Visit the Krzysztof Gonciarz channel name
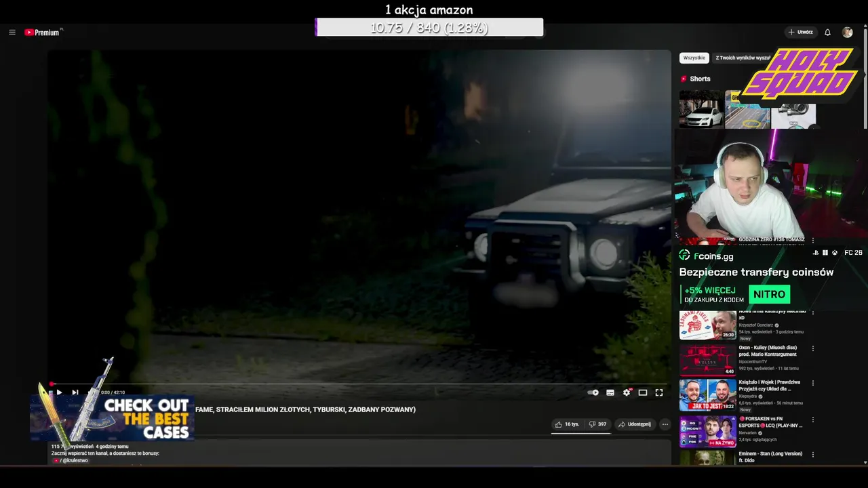The width and height of the screenshot is (868, 488). pos(756,325)
